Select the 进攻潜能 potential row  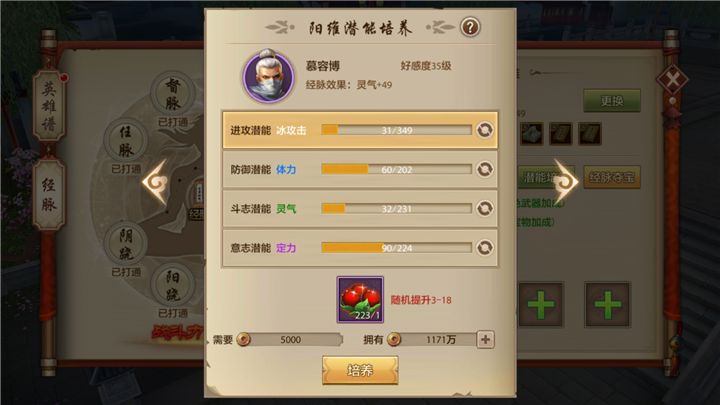[x=360, y=130]
